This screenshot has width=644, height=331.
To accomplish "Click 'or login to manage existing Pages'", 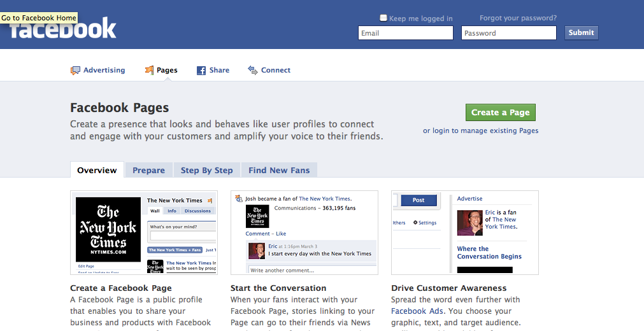I will 480,130.
